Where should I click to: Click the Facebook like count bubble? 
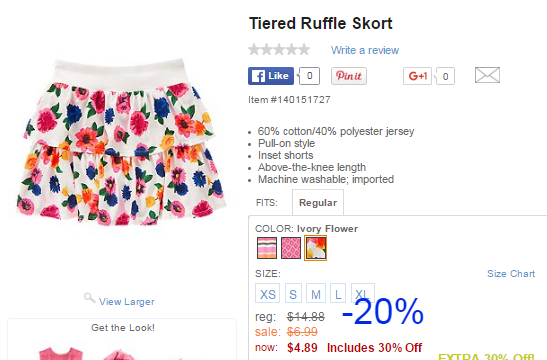coord(309,76)
